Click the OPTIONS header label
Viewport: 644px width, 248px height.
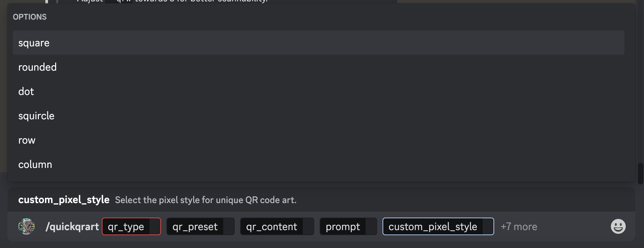coord(30,17)
